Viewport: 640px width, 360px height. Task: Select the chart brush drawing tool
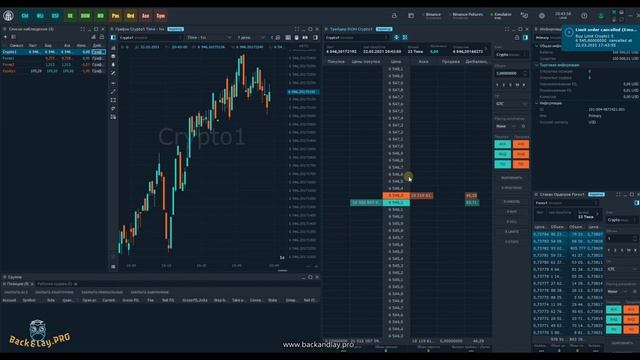(x=113, y=73)
